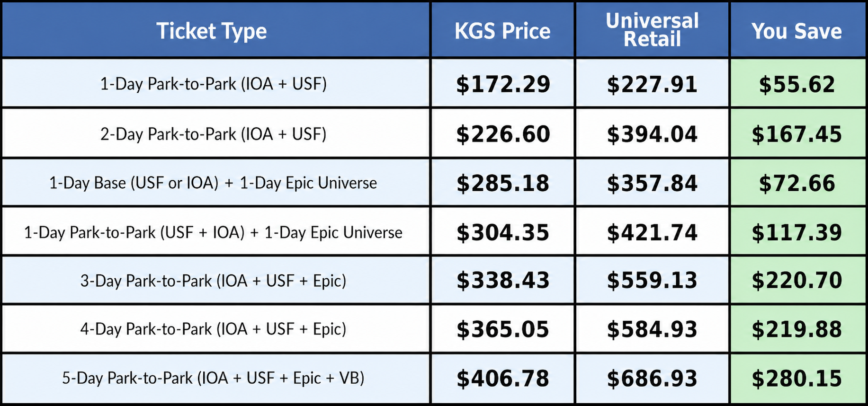This screenshot has width=868, height=406.
Task: Select the $280.15 green savings cell
Action: click(x=797, y=379)
